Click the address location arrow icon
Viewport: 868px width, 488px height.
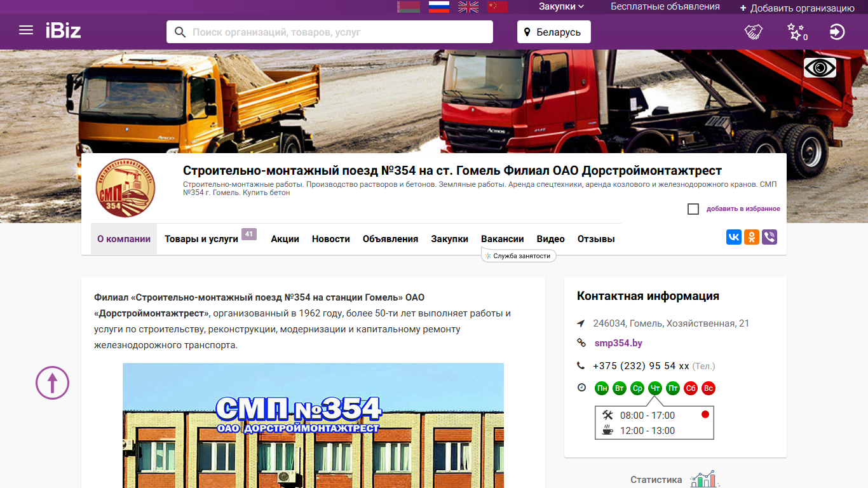click(581, 323)
